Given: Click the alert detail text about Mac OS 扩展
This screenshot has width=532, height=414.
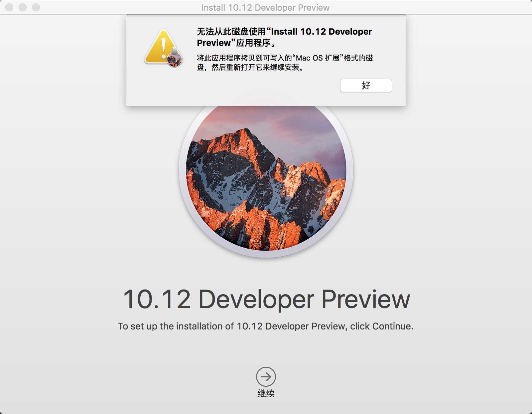Looking at the screenshot, I should 285,63.
